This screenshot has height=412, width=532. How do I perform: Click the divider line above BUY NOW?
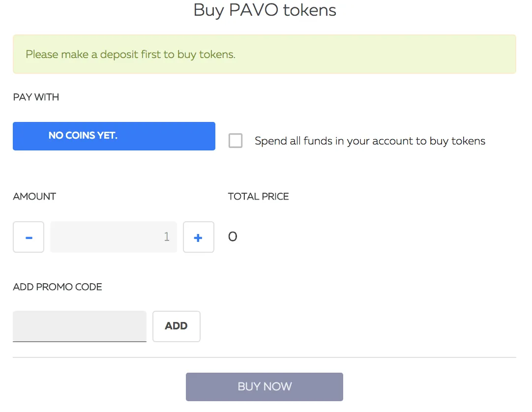(x=265, y=357)
